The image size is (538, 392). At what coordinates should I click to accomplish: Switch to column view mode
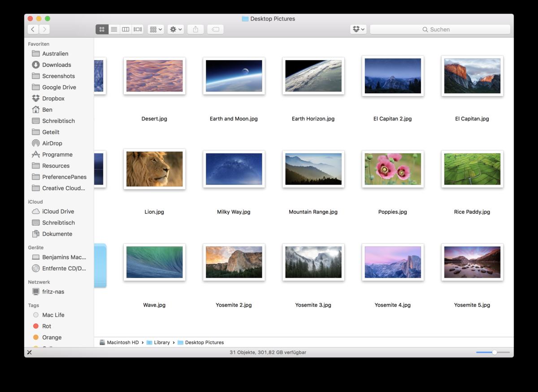tap(126, 29)
